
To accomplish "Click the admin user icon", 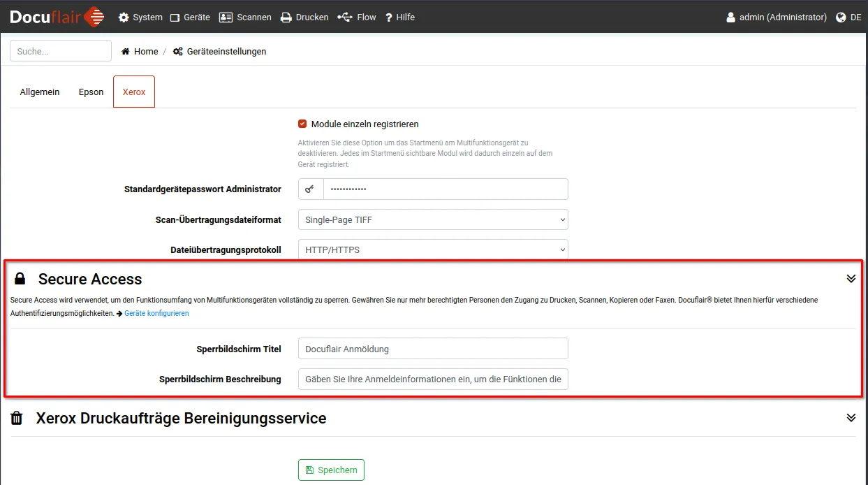I will pyautogui.click(x=731, y=17).
